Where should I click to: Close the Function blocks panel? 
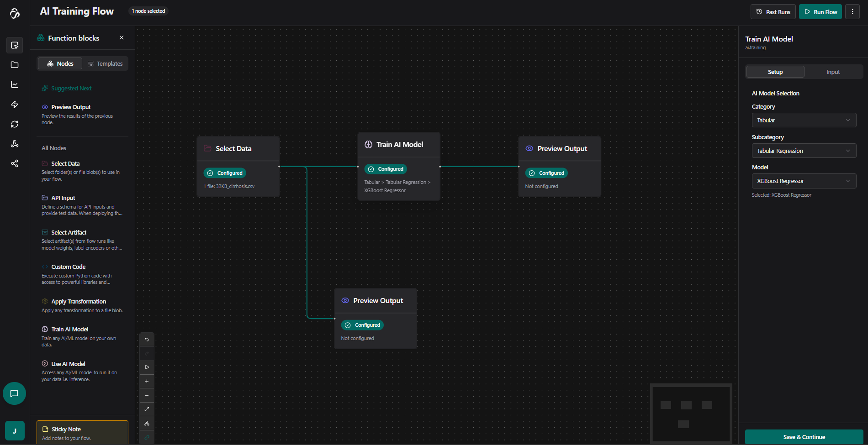[x=122, y=38]
